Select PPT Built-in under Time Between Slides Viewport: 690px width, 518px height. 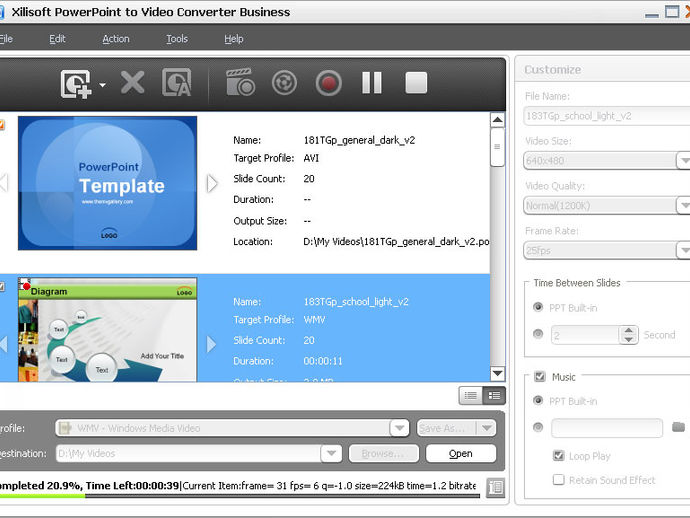(538, 307)
